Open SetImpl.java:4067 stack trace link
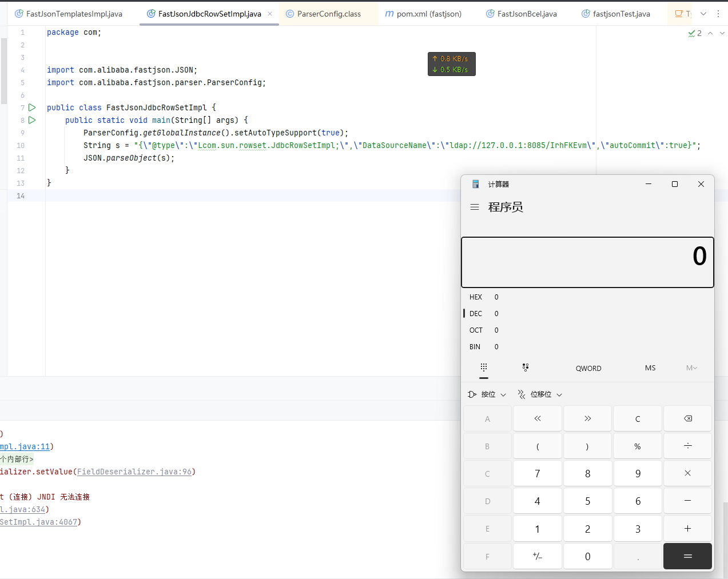The height and width of the screenshot is (579, 728). pos(38,522)
